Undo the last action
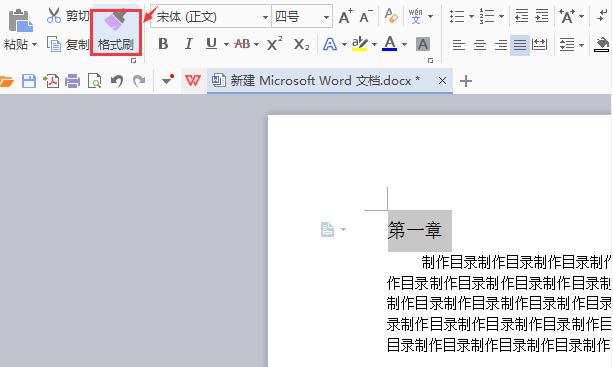Screen dimensions: 613x367 [x=117, y=81]
